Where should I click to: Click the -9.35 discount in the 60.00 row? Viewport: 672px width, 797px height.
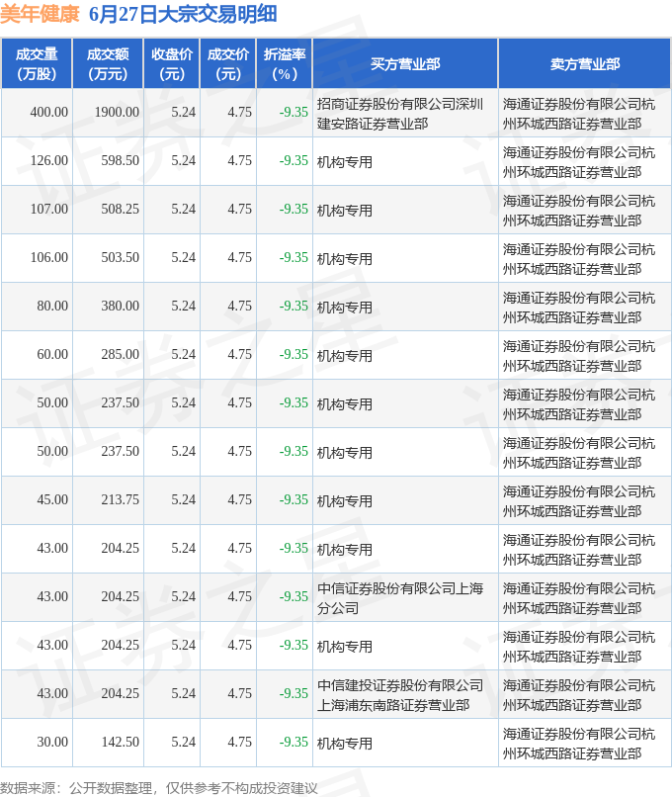click(x=294, y=354)
